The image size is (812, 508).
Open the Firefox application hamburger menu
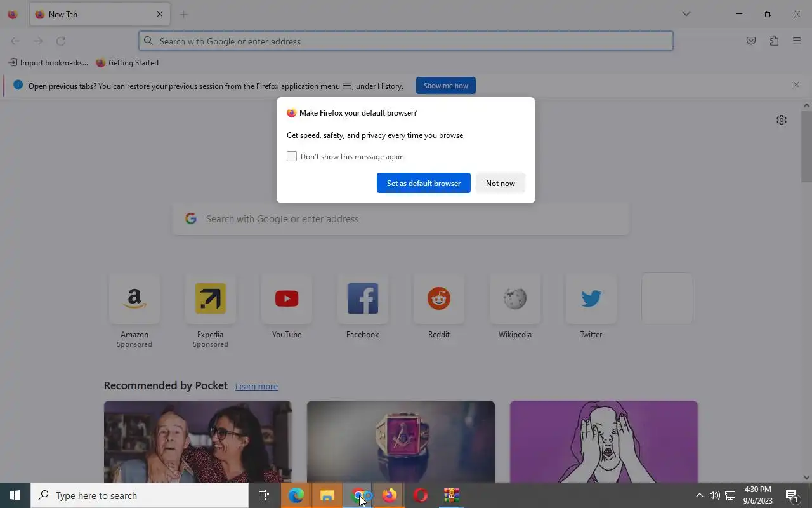coord(797,41)
